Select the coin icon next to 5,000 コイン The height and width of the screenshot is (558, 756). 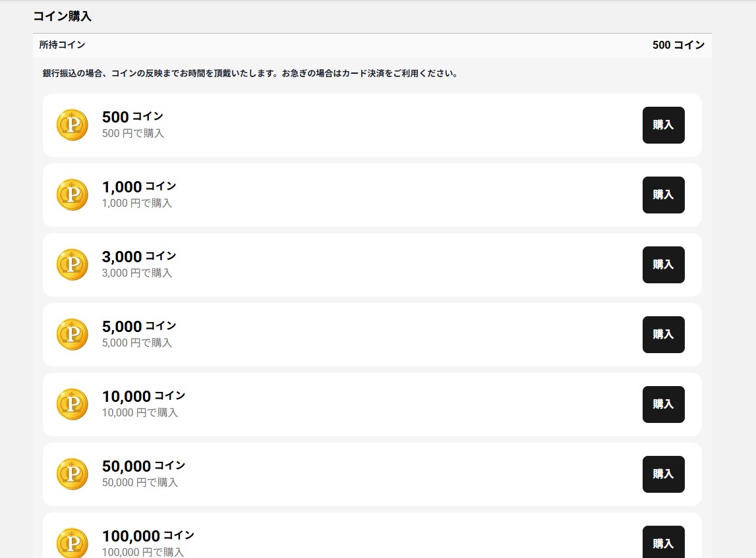point(72,335)
